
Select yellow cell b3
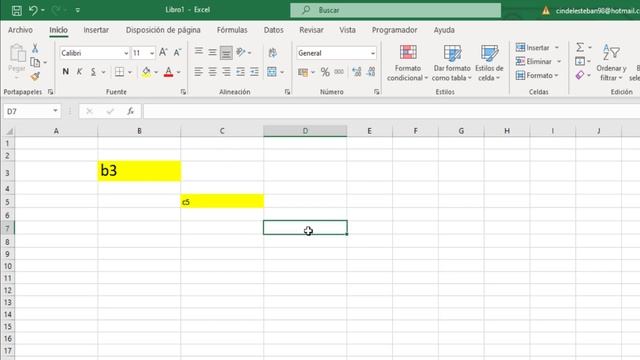[139, 171]
